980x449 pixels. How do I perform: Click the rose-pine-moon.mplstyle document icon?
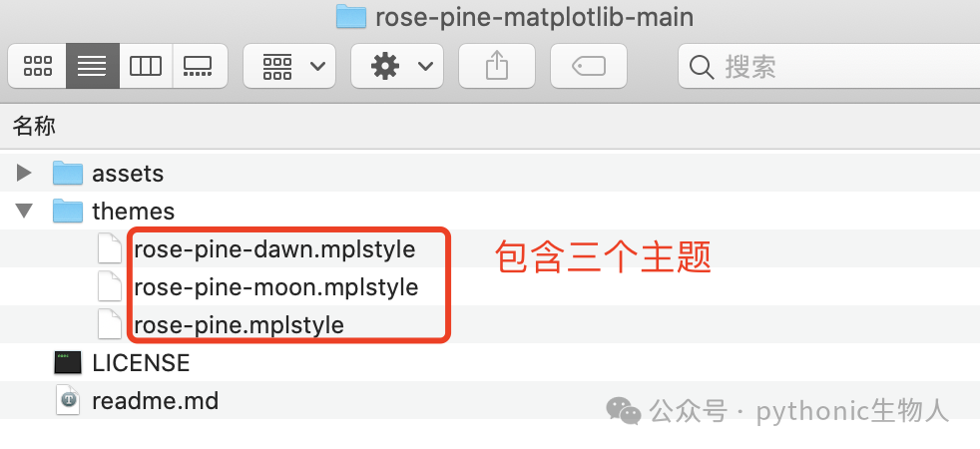(110, 286)
